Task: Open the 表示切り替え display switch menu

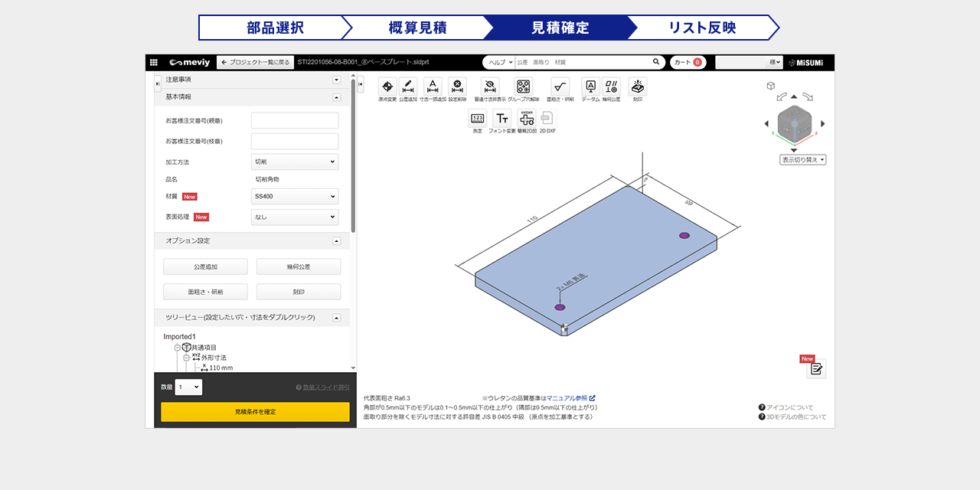Action: click(x=802, y=160)
